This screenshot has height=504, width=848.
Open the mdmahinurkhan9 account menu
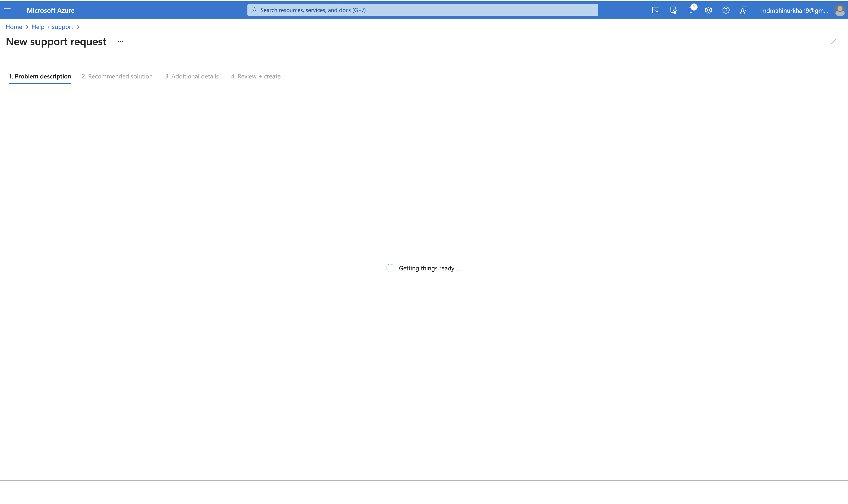[x=795, y=10]
